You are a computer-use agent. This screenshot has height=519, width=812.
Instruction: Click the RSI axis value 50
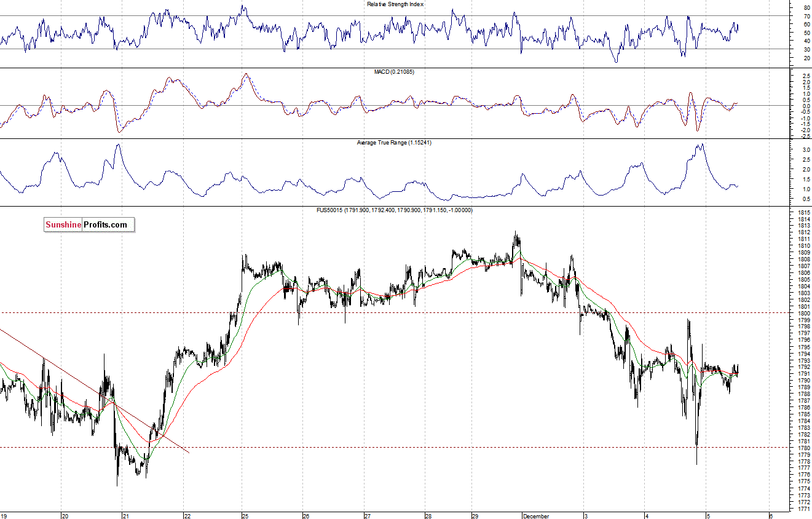[806, 33]
